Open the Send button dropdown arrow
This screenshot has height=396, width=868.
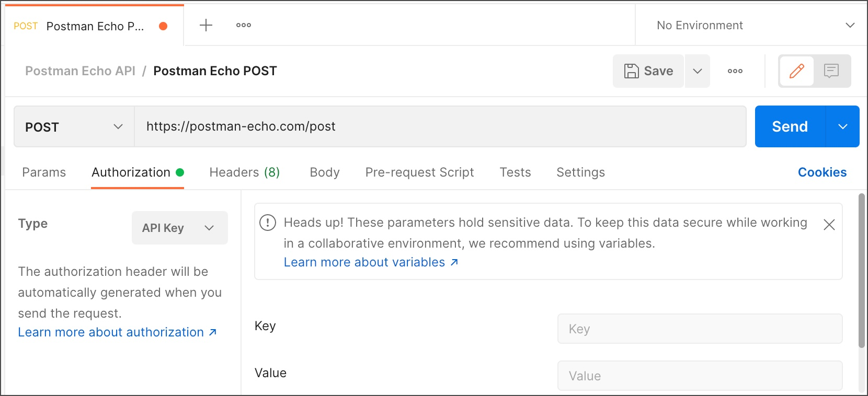tap(843, 126)
